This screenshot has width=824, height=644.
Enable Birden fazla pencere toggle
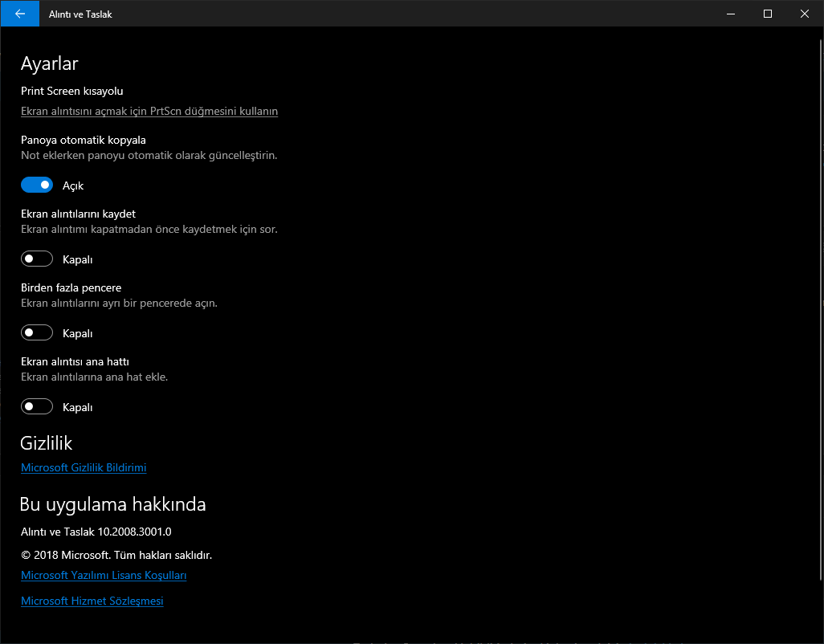37,333
